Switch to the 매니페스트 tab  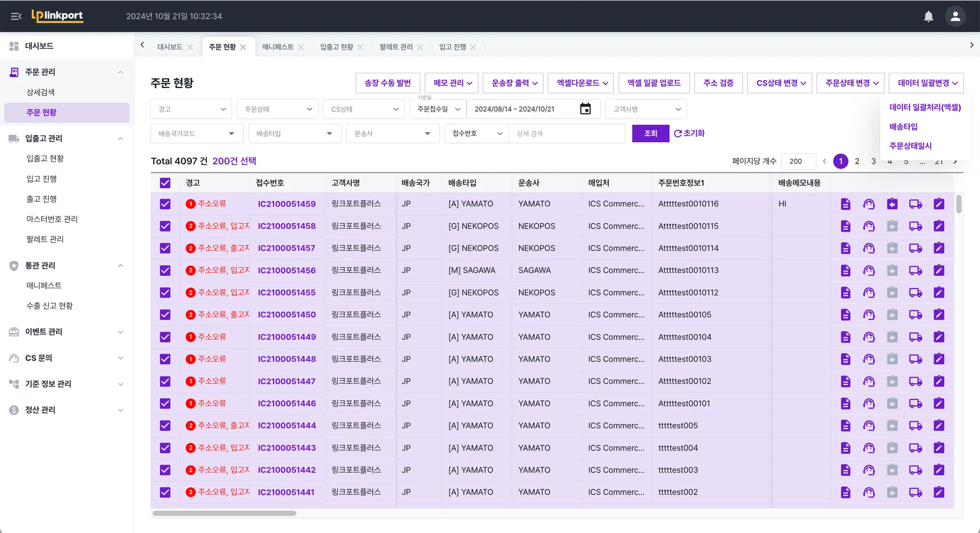point(278,47)
